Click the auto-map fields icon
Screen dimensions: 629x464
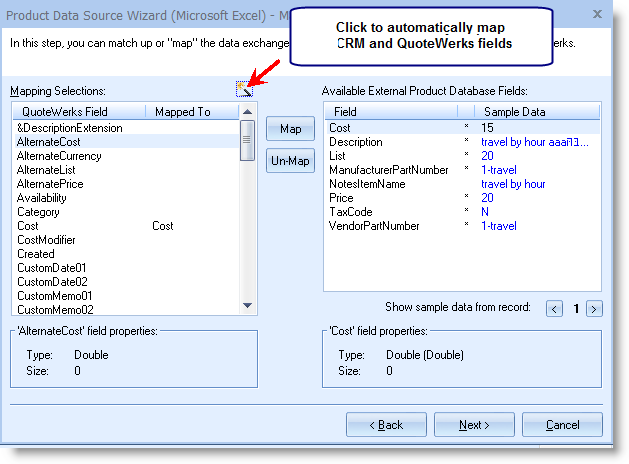pyautogui.click(x=245, y=91)
